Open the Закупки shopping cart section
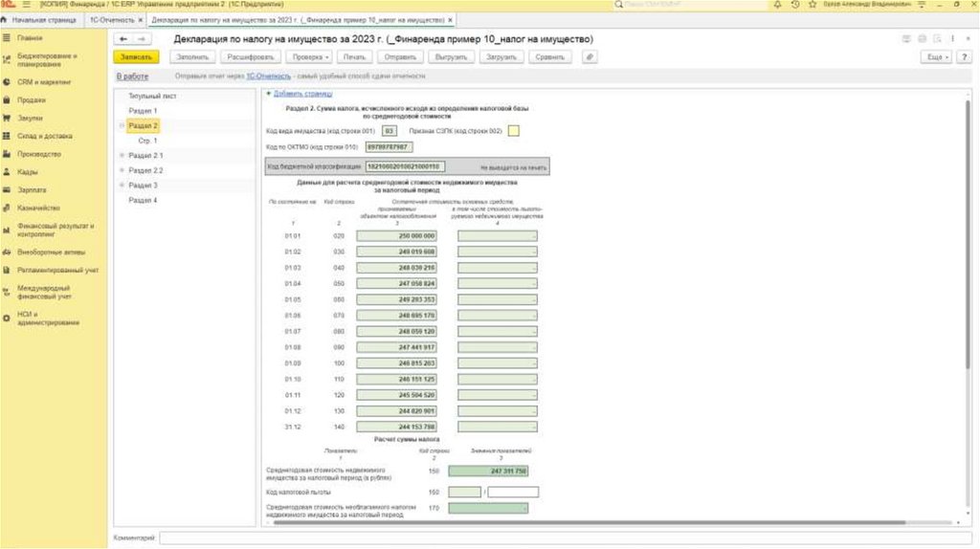 coord(30,118)
